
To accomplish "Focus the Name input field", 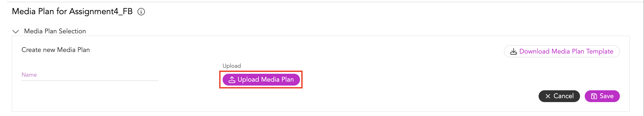I will pyautogui.click(x=90, y=75).
